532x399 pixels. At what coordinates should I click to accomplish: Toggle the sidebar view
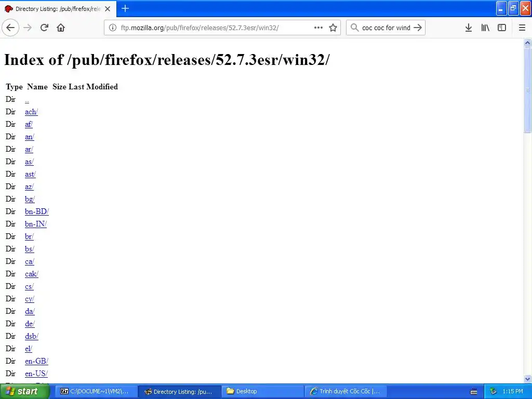click(x=502, y=28)
